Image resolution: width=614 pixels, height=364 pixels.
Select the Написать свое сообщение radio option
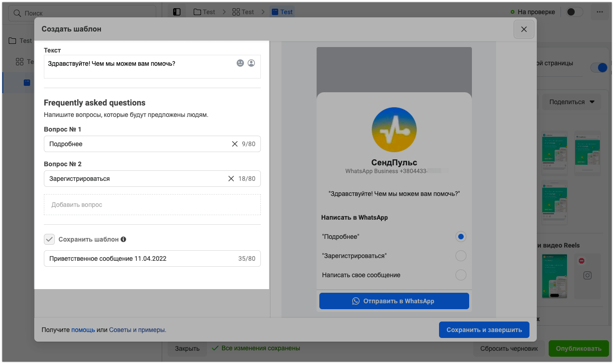461,275
